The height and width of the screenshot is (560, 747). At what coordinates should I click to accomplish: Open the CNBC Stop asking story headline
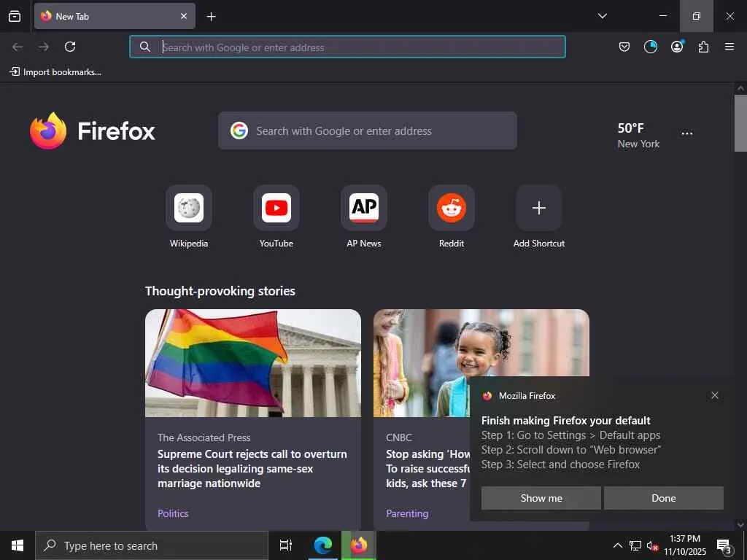click(427, 469)
